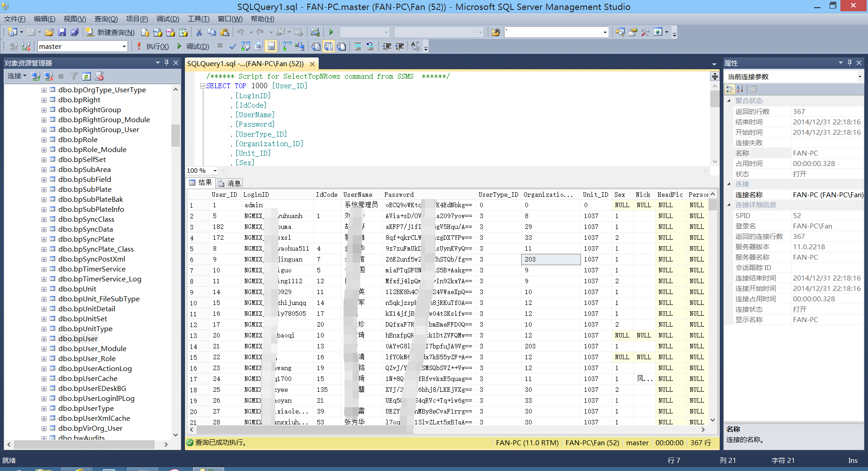Open the 查询(Q) menu

click(106, 19)
